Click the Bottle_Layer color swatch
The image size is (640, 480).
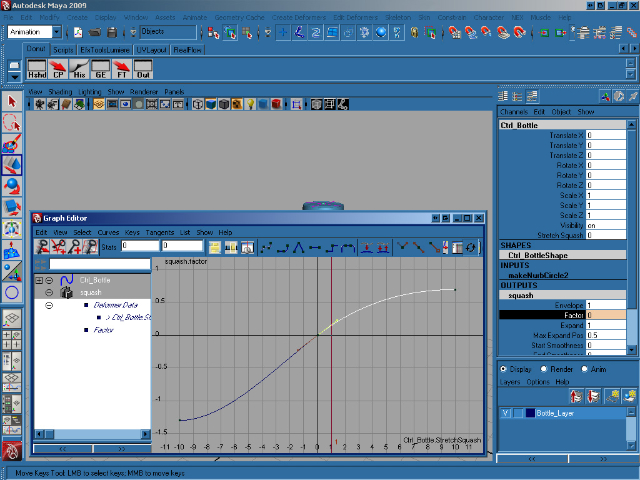coord(529,412)
